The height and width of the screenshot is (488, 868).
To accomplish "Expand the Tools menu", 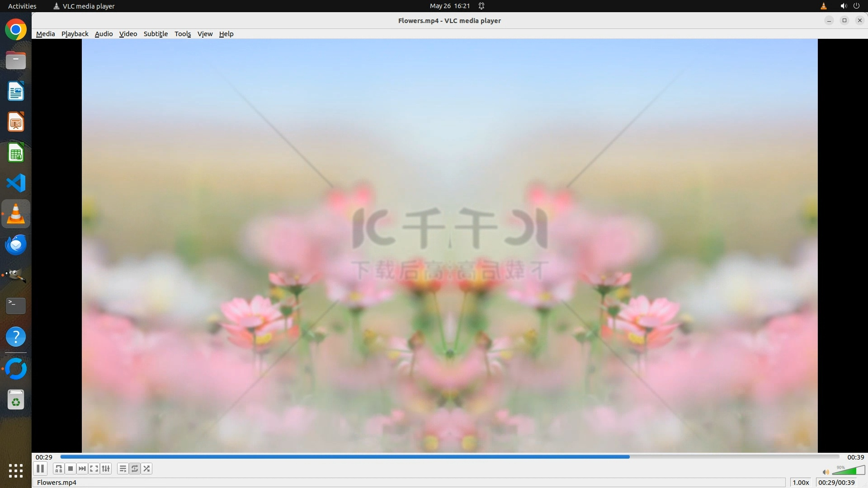I will [183, 34].
